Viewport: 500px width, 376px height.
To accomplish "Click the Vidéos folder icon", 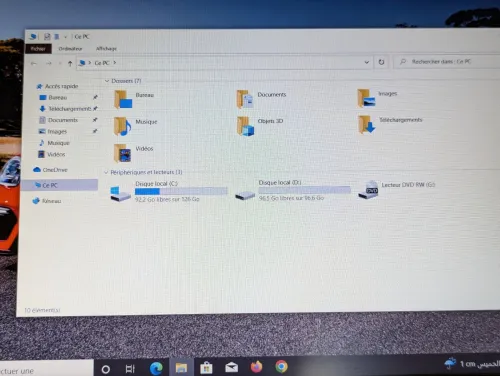I will point(122,153).
